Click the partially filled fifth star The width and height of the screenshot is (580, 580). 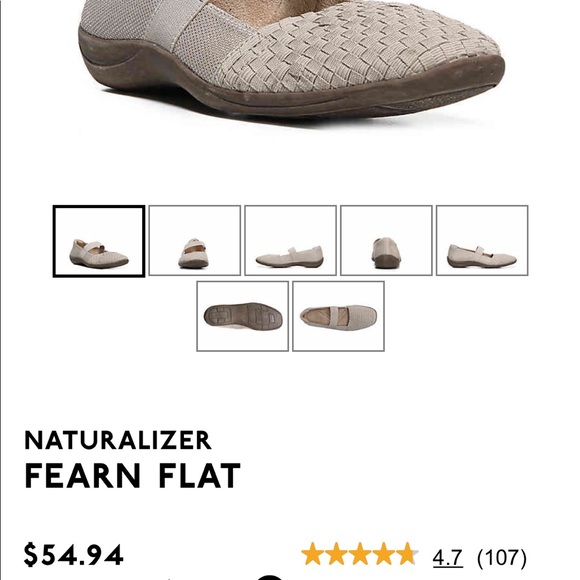[x=407, y=554]
